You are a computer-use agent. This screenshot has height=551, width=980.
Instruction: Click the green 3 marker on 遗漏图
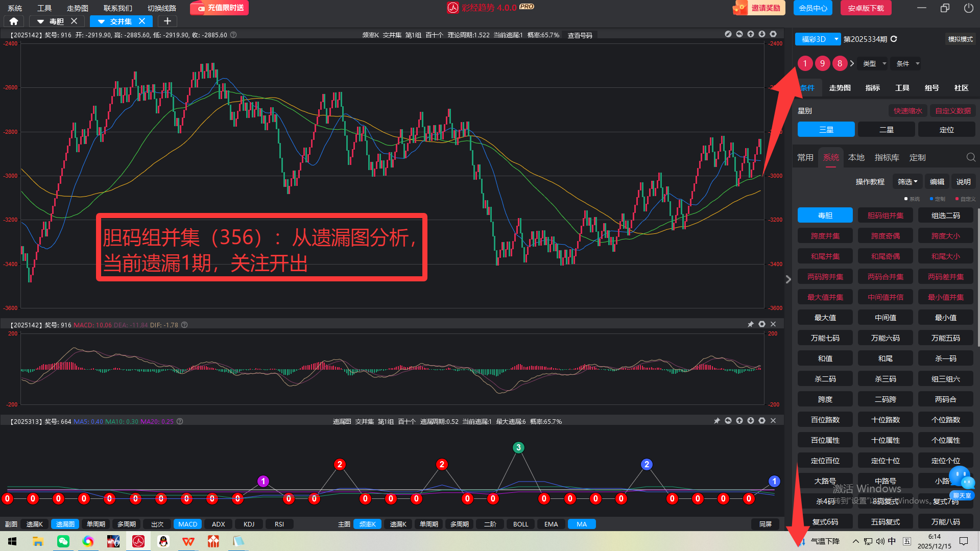[518, 447]
